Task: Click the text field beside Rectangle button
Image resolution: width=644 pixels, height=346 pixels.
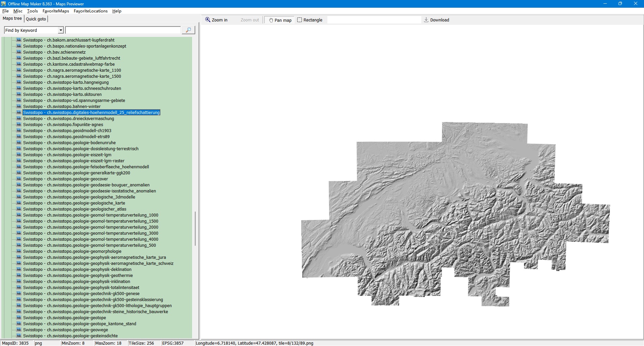Action: 374,20
